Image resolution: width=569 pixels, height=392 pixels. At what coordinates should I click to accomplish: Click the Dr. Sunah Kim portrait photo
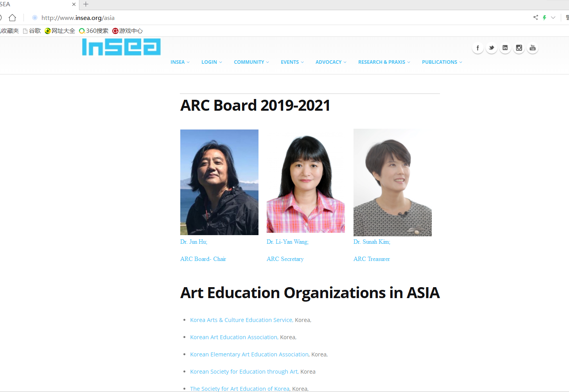393,182
